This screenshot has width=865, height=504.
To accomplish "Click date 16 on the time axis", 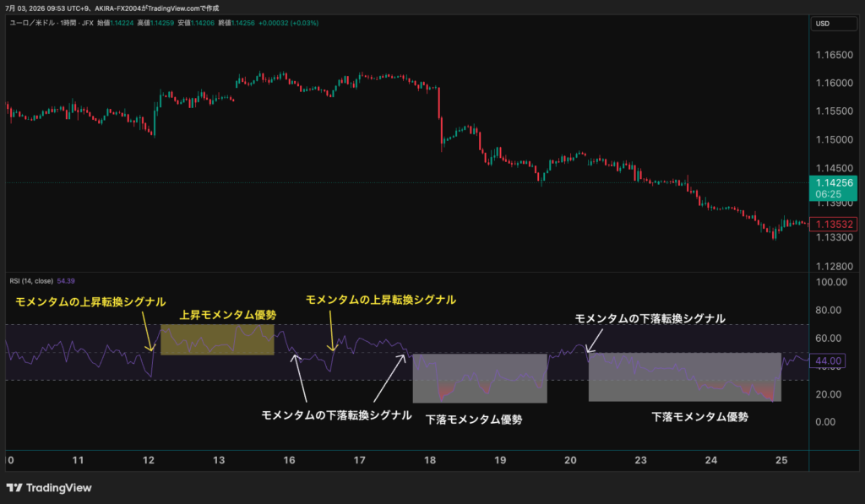I will click(x=289, y=460).
